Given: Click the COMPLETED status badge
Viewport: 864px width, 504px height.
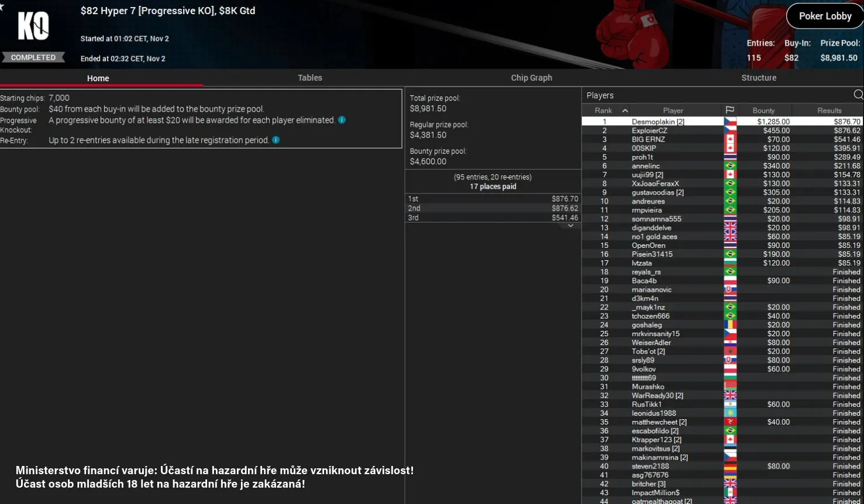Looking at the screenshot, I should [x=33, y=57].
